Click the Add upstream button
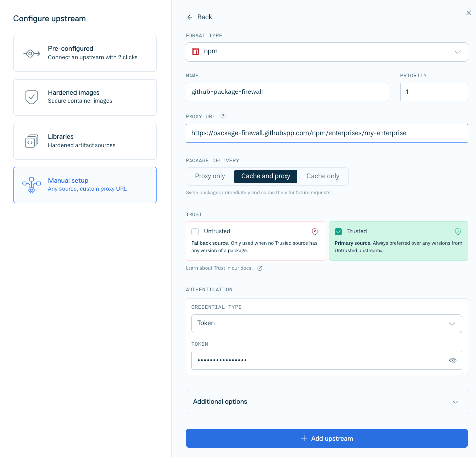 327,438
